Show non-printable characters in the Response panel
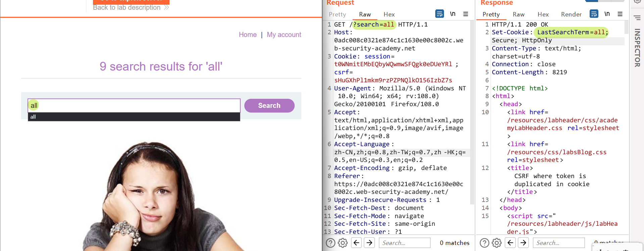 pyautogui.click(x=607, y=14)
